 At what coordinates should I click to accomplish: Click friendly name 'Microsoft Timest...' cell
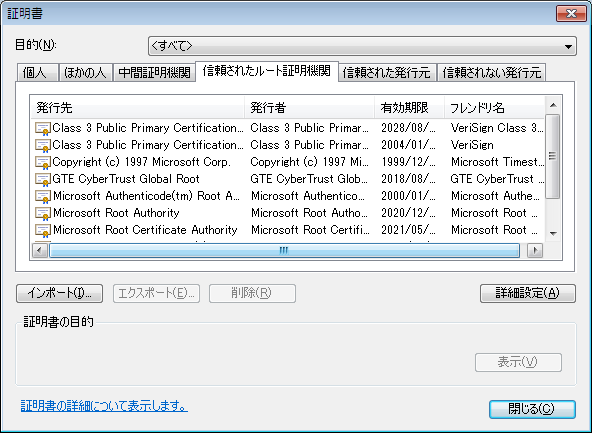click(497, 162)
